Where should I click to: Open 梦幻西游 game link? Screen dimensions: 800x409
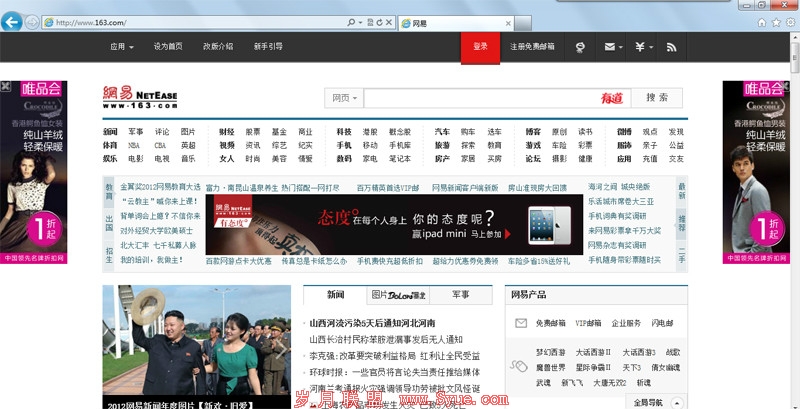(551, 352)
